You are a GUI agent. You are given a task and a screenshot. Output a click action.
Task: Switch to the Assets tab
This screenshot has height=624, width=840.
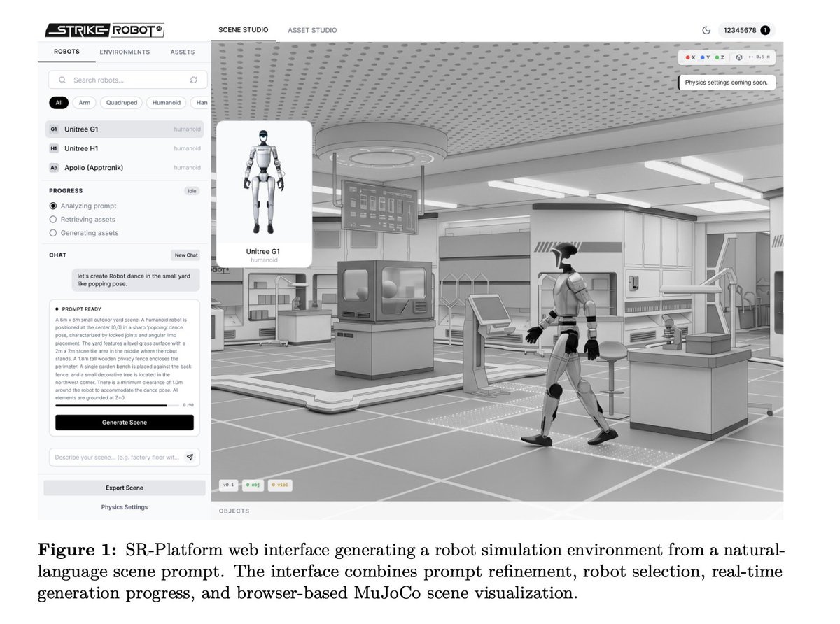click(x=183, y=52)
